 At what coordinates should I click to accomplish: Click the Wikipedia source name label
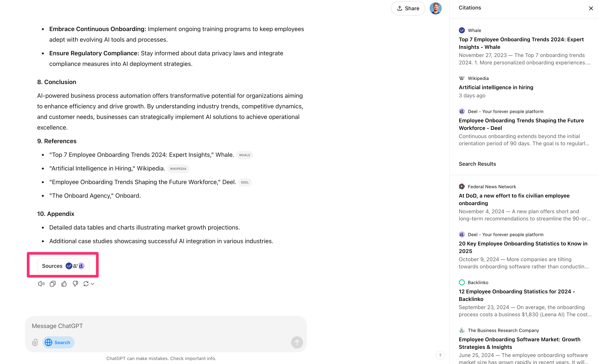[478, 78]
